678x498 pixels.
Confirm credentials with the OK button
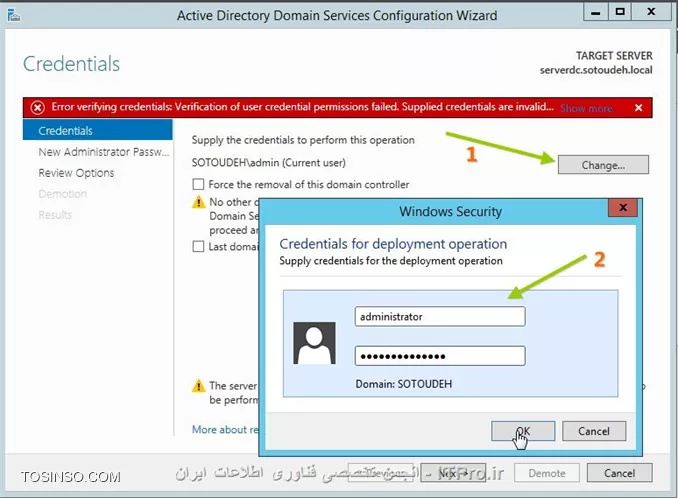pos(523,431)
